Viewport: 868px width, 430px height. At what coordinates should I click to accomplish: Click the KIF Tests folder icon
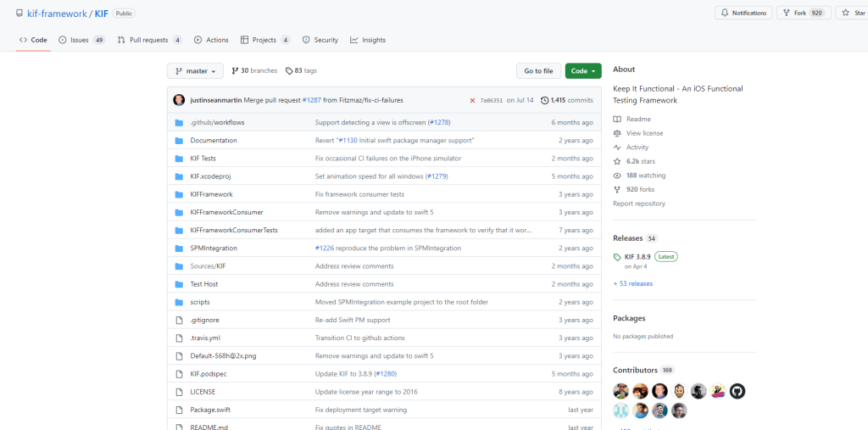tap(179, 159)
